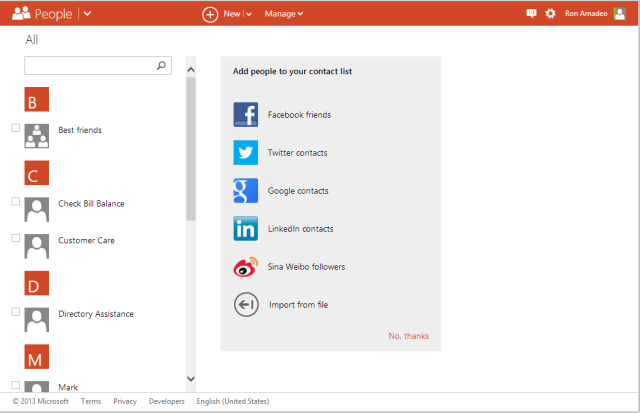Open the Privacy footer link
Screen dimensions: 640x413
pyautogui.click(x=125, y=401)
